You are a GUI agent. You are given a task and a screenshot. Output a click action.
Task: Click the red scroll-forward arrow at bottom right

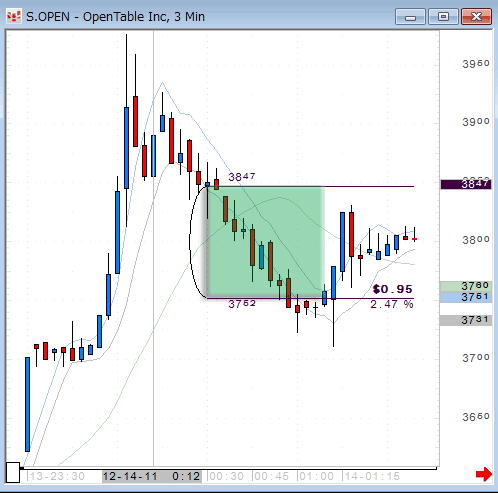point(484,474)
